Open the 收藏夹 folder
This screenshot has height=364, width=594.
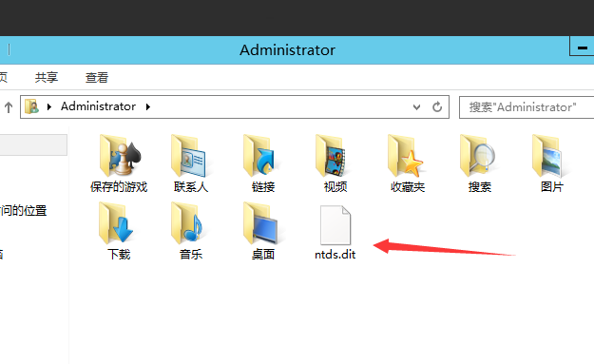tap(408, 163)
